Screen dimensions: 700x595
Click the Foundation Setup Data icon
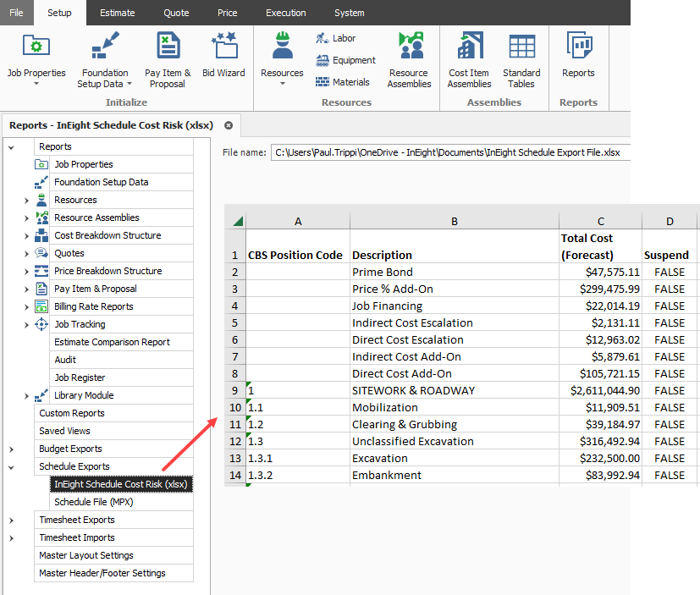coord(104,46)
